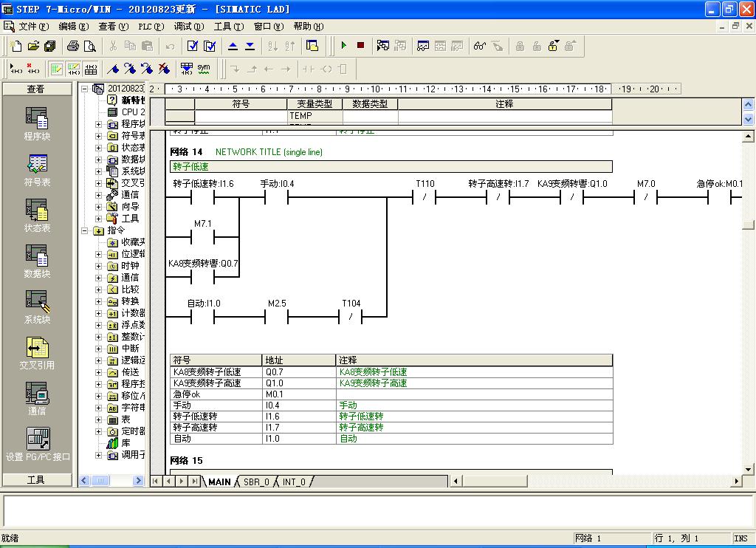Click the insert network icon
Viewport: 756px width, 548px height.
16,69
